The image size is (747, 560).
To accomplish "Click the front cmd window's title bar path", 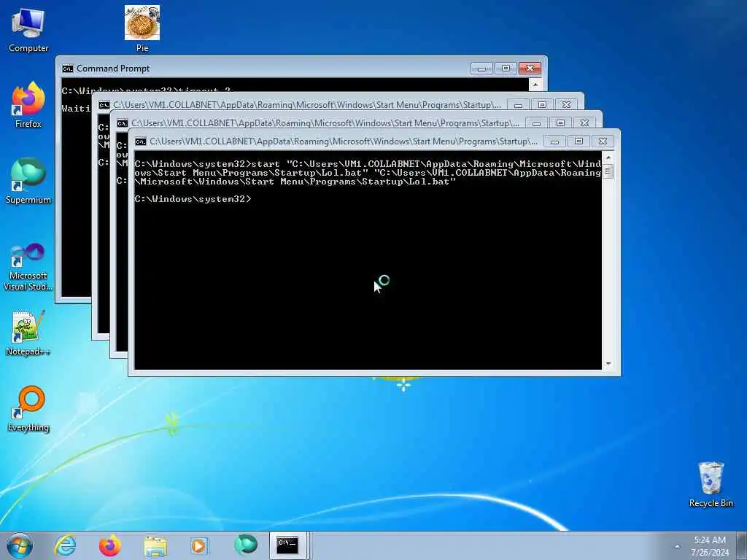I will [x=344, y=141].
